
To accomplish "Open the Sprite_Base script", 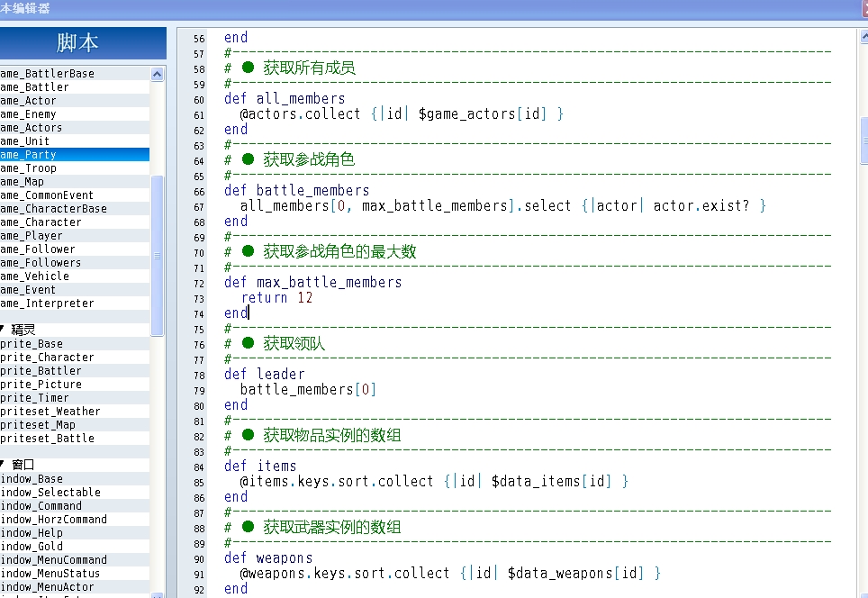I will pyautogui.click(x=75, y=344).
